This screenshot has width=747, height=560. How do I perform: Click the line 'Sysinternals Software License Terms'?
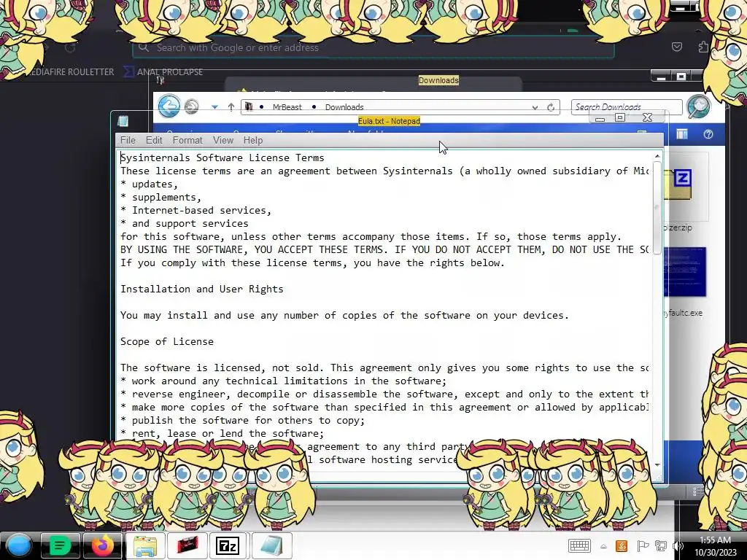click(x=222, y=157)
